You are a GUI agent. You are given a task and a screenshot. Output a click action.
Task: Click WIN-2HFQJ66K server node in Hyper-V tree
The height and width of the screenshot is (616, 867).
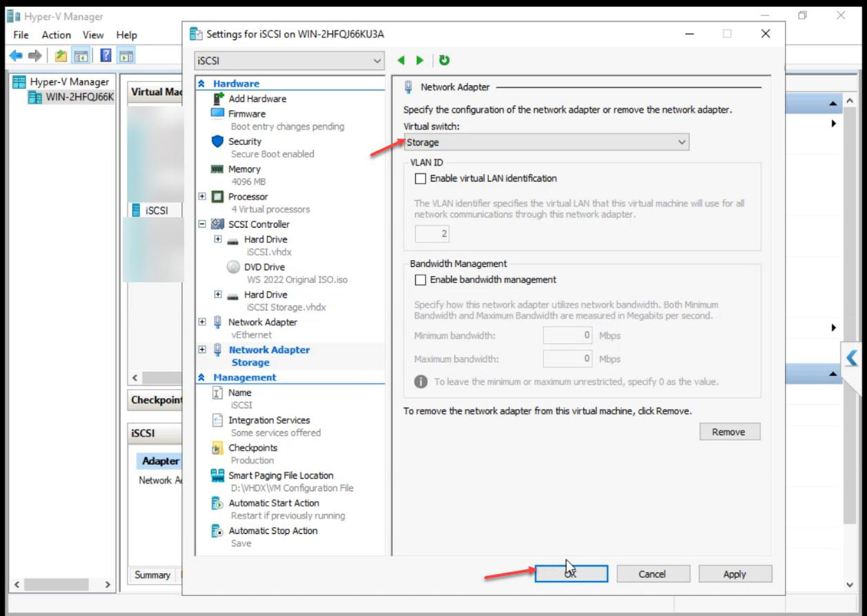71,97
